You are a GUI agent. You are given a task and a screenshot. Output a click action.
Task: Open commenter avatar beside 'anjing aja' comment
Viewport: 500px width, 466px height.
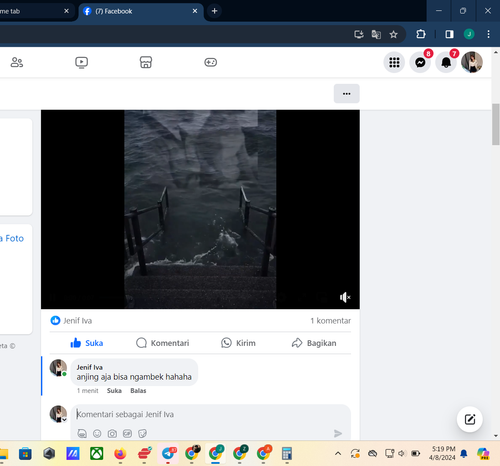tap(58, 368)
